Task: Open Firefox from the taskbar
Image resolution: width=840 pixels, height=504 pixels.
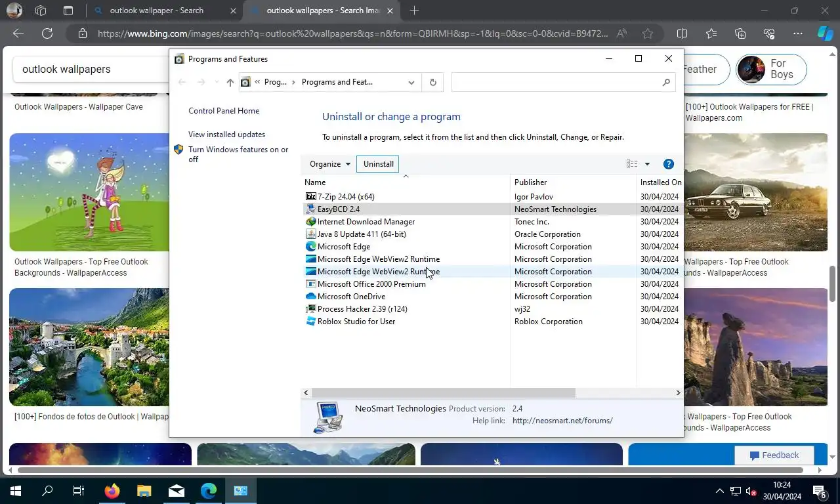Action: coord(112,490)
